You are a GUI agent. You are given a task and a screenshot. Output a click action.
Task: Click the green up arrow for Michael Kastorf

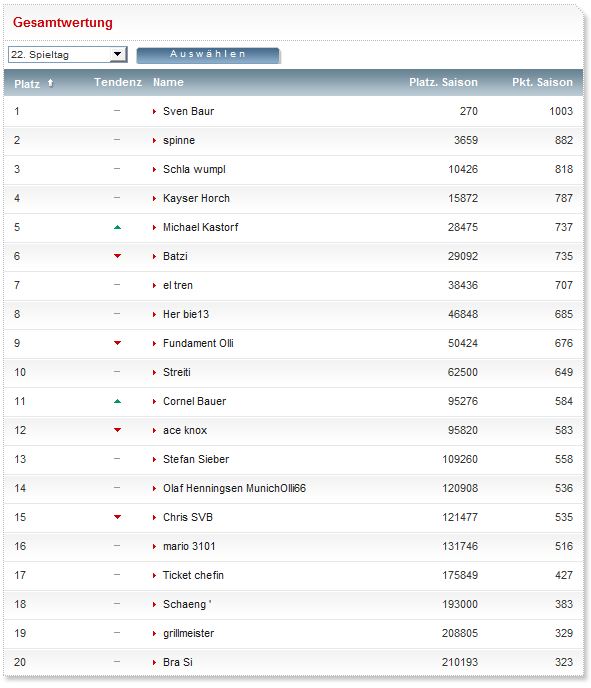[117, 227]
